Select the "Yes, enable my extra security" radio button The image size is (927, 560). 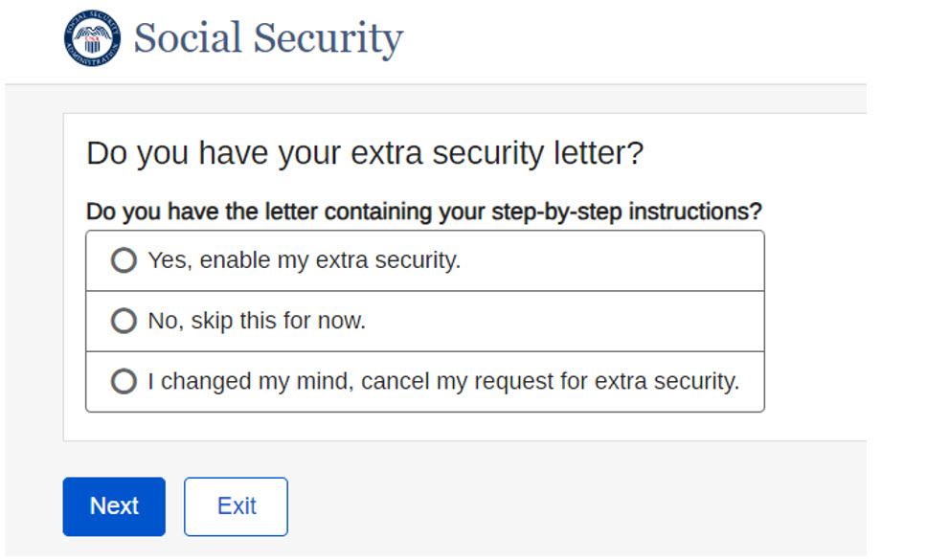pos(124,260)
